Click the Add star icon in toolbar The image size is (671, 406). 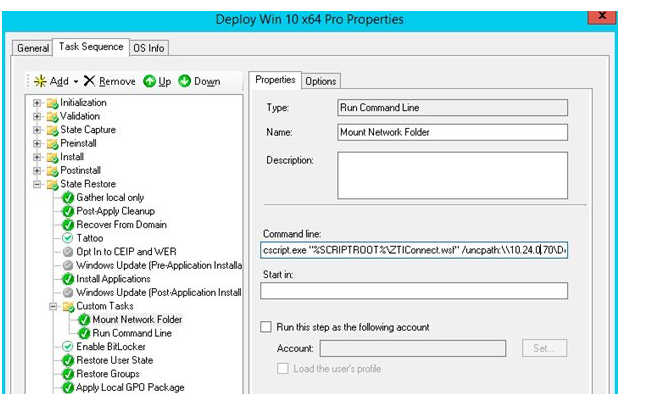pos(40,81)
